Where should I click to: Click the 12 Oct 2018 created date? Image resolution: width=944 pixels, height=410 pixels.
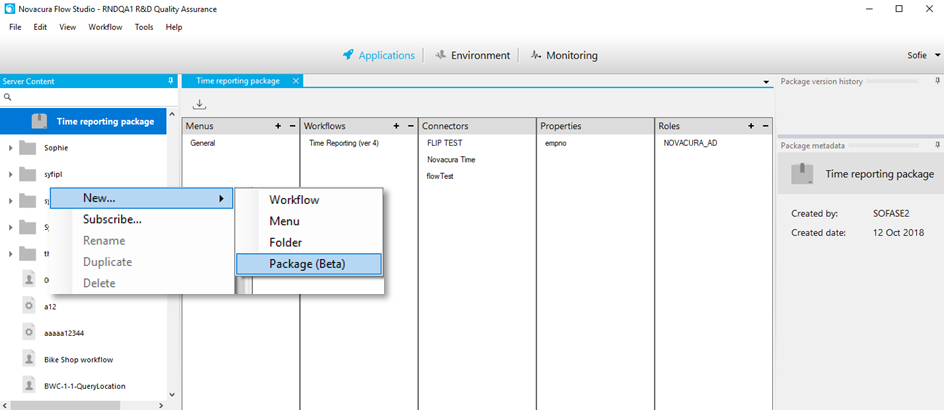tap(898, 233)
